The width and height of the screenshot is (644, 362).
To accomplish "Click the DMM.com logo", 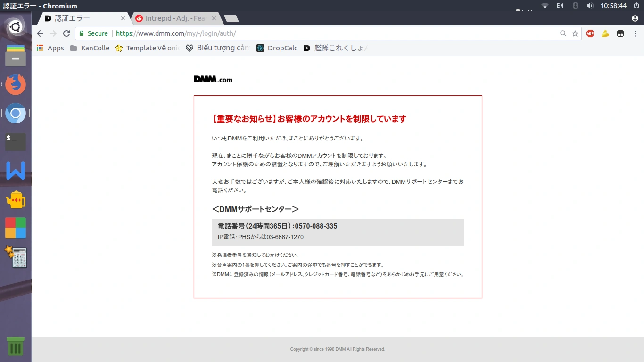I will 213,79.
